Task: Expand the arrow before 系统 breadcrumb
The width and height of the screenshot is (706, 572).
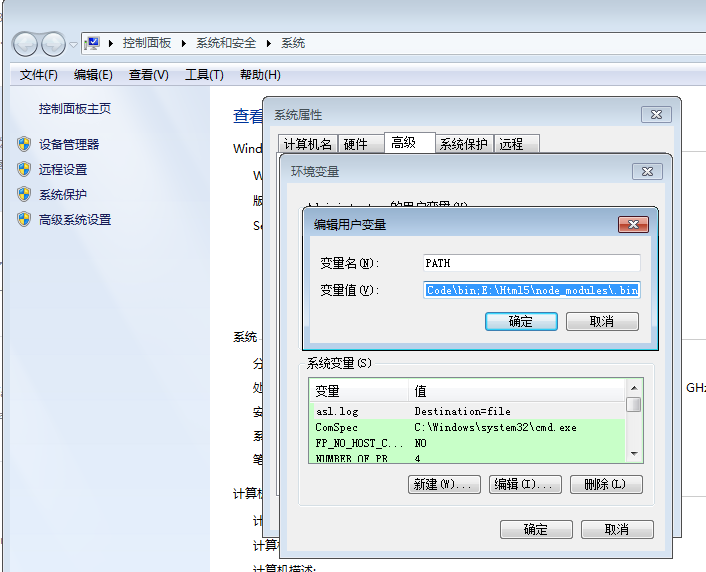Action: pos(269,43)
